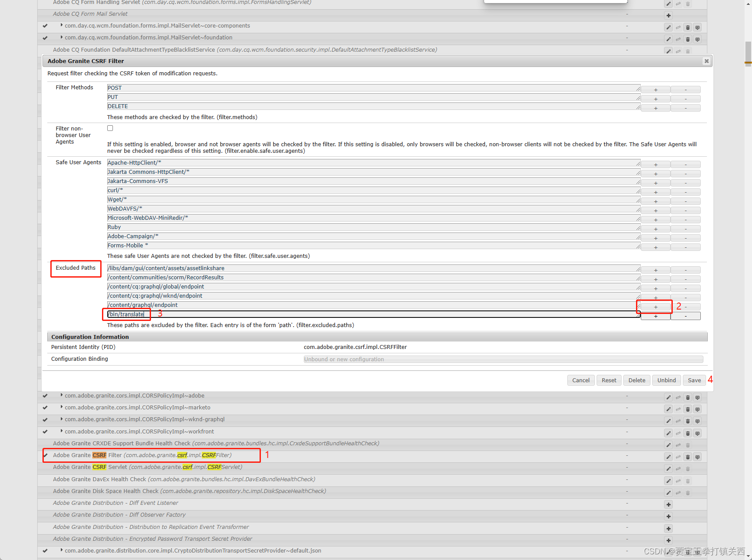This screenshot has width=752, height=560.
Task: Add a filter method after POST
Action: (656, 90)
